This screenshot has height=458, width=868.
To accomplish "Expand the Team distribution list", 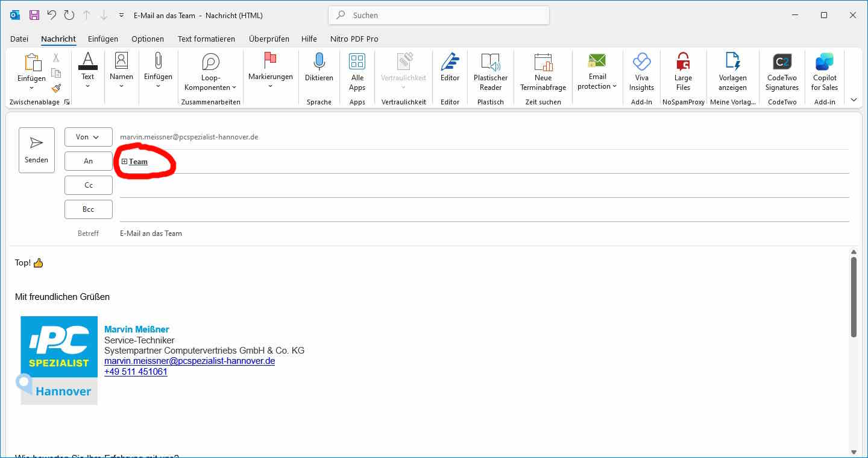I will click(x=124, y=162).
